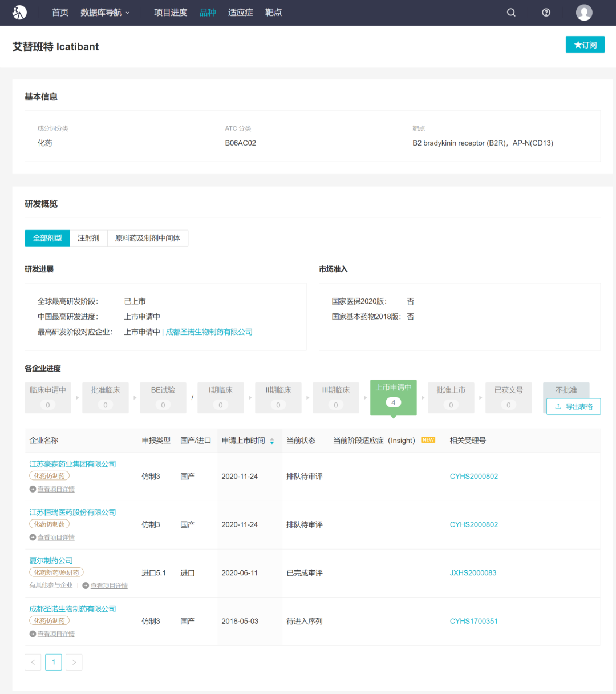Select the 上市申请中 stage box

[394, 397]
